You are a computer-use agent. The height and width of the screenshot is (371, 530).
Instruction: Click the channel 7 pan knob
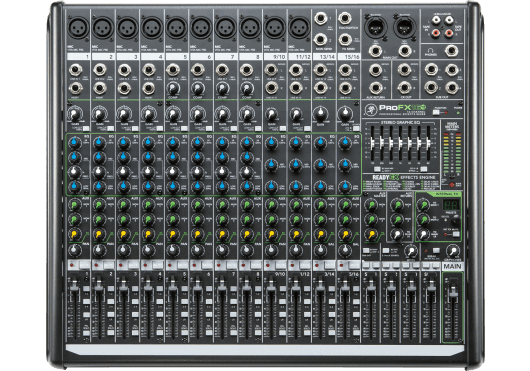pos(222,250)
